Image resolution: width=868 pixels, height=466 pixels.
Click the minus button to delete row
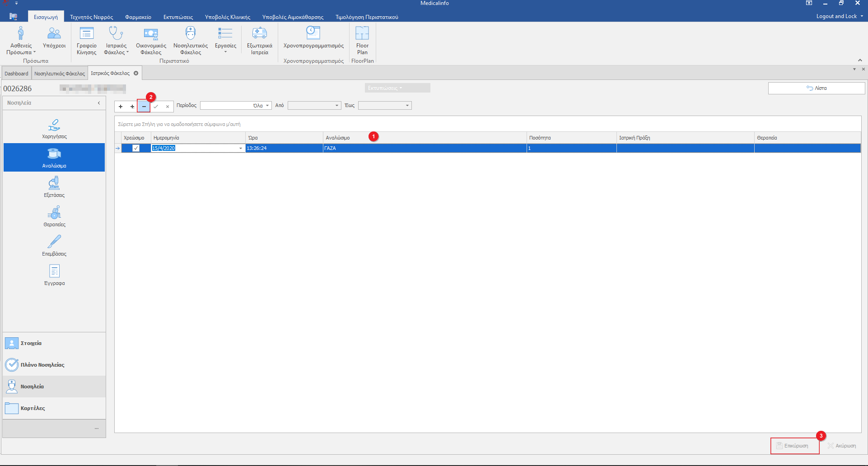(x=144, y=107)
